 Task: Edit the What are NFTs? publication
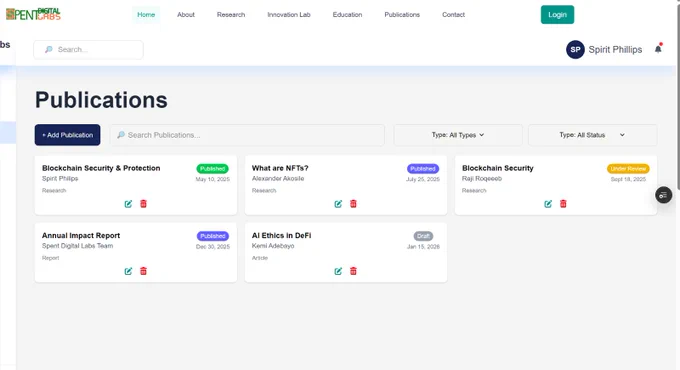[338, 204]
